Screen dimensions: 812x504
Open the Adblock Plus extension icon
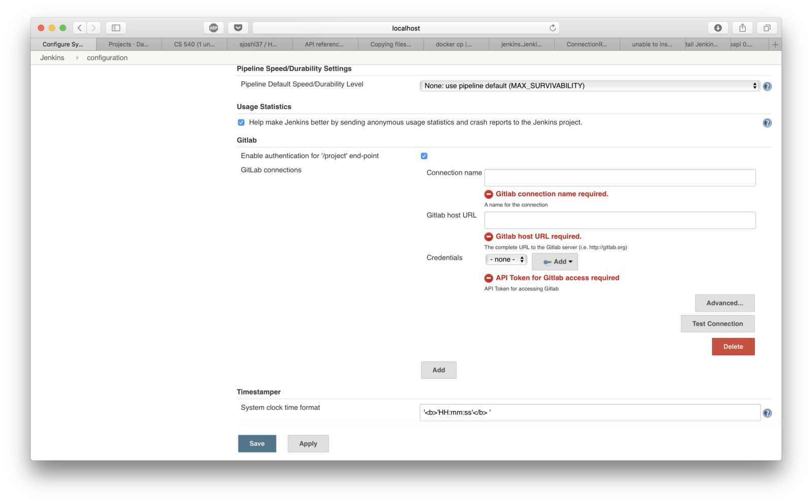point(214,28)
